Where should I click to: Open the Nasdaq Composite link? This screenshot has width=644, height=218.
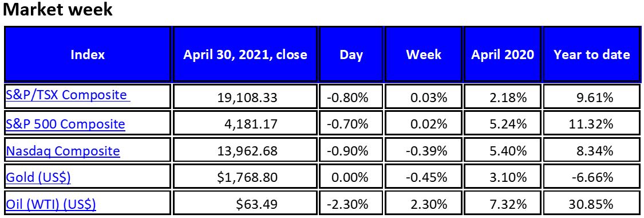pos(63,151)
